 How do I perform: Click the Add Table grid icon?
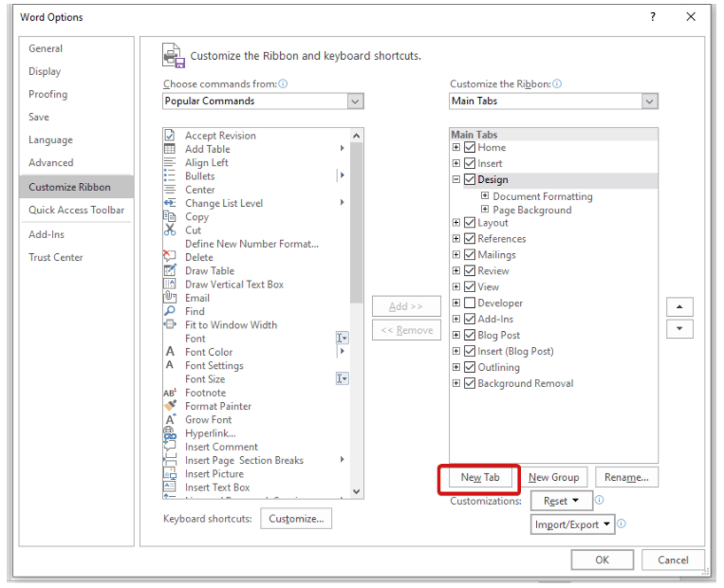coord(170,149)
